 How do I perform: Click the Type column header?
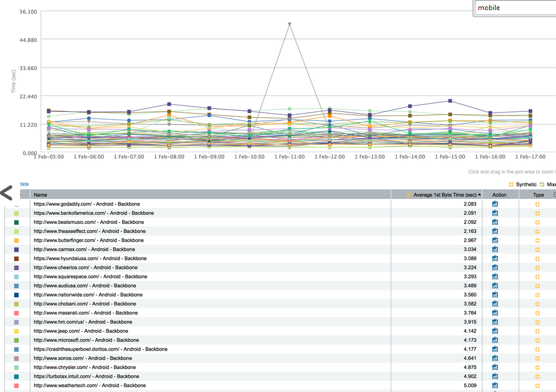tap(538, 195)
